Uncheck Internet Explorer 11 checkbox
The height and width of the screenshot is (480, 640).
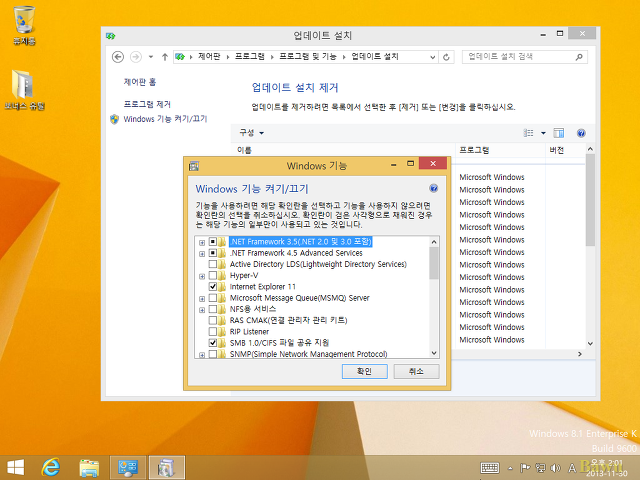(213, 287)
